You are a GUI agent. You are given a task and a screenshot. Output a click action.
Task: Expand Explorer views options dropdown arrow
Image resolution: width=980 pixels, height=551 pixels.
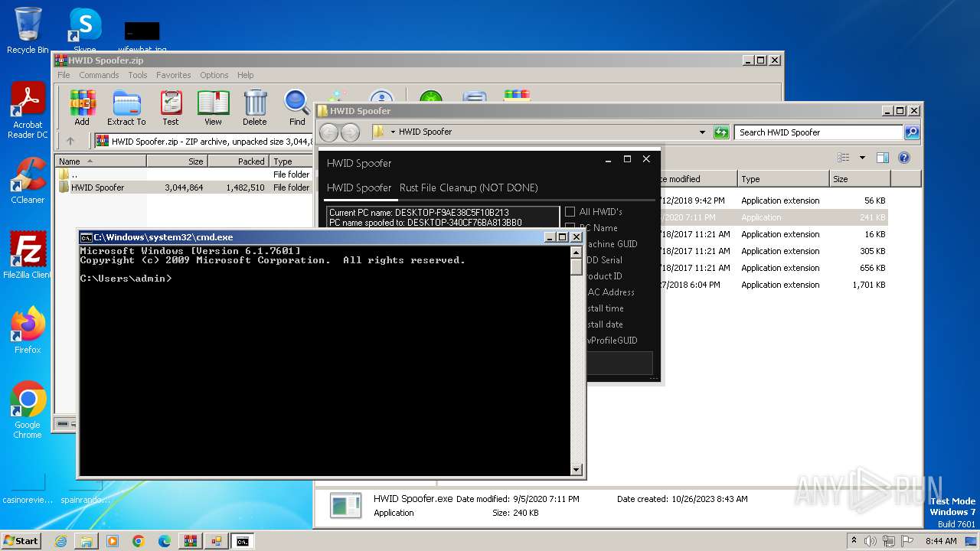tap(862, 158)
